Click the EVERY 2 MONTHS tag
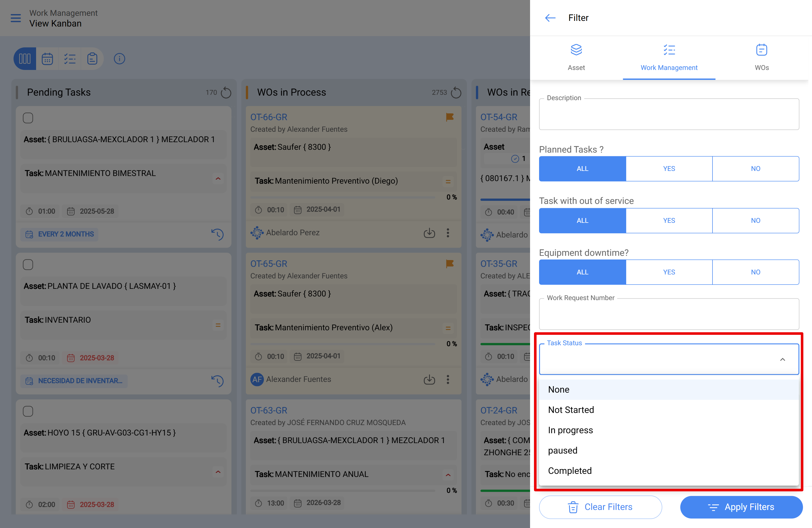 coord(60,234)
